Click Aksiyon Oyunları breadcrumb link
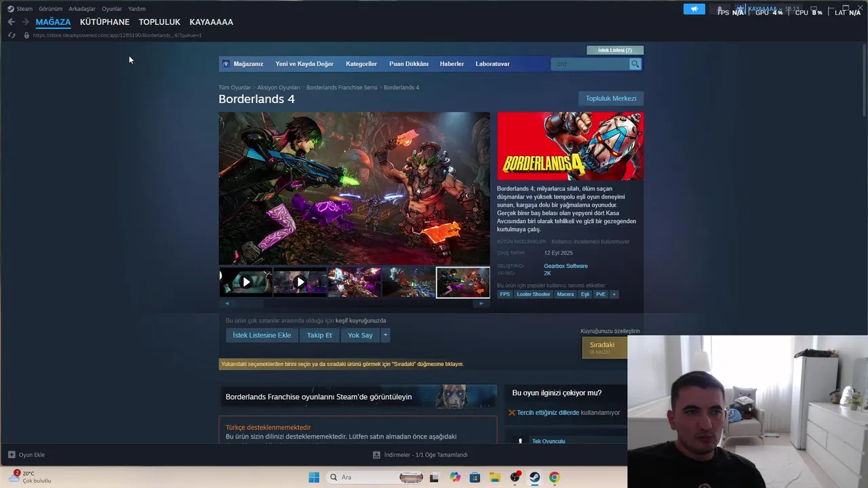This screenshot has width=868, height=488. 278,87
